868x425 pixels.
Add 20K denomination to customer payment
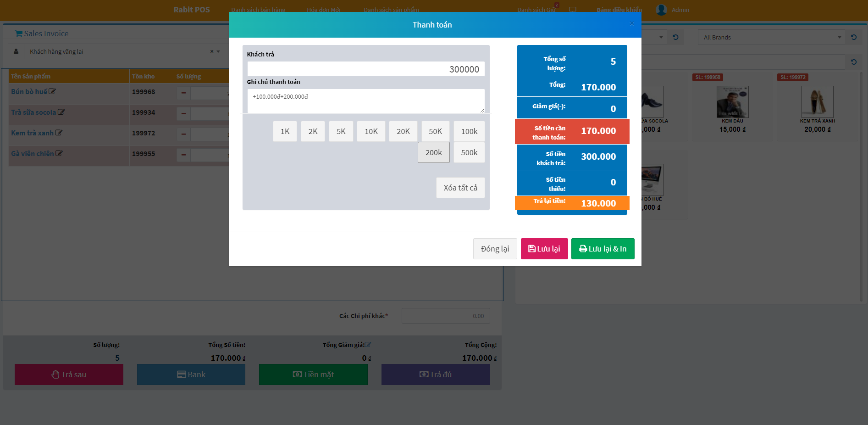[403, 131]
